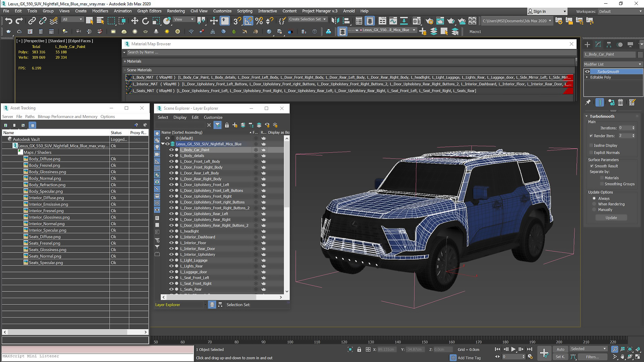Viewport: 644px width, 362px height.
Task: Check Separate by Materials checkbox
Action: tap(602, 178)
